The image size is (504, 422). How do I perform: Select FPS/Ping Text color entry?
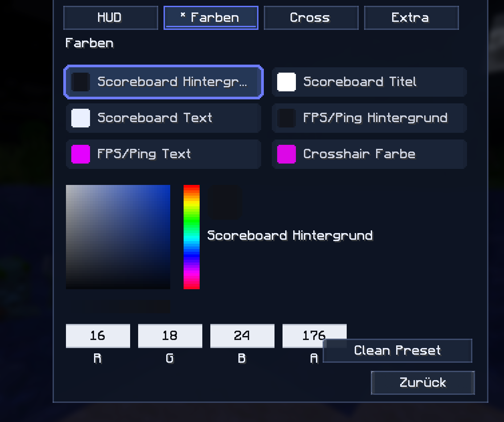164,154
